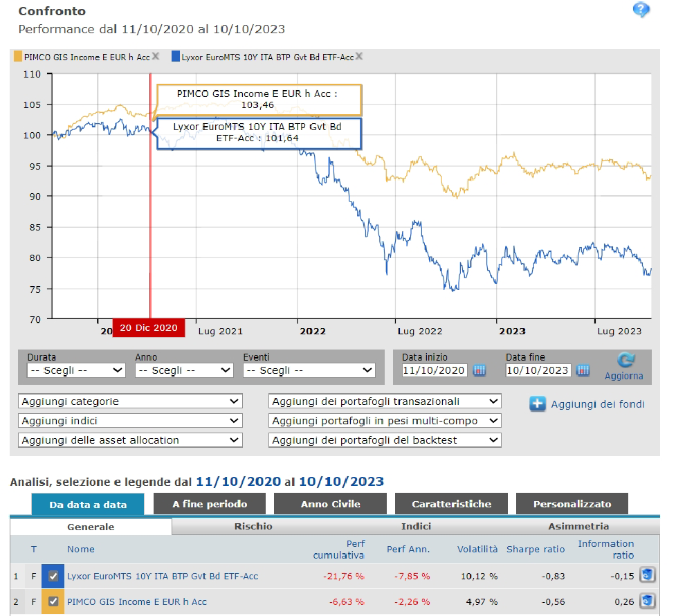Image resolution: width=676 pixels, height=616 pixels.
Task: Open Lyxor EuroMTS 10Y ITA BTP fund link
Action: (163, 577)
